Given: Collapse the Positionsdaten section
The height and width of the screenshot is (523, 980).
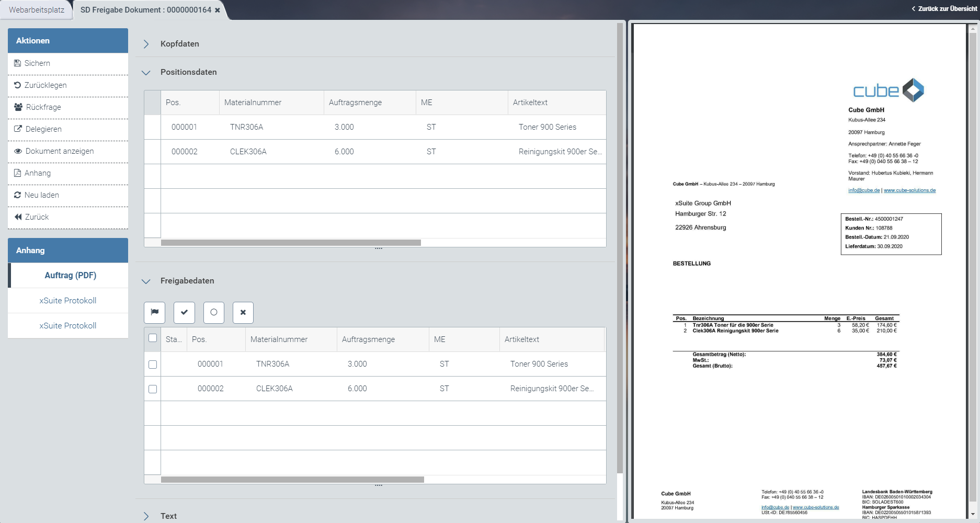Looking at the screenshot, I should [x=146, y=73].
